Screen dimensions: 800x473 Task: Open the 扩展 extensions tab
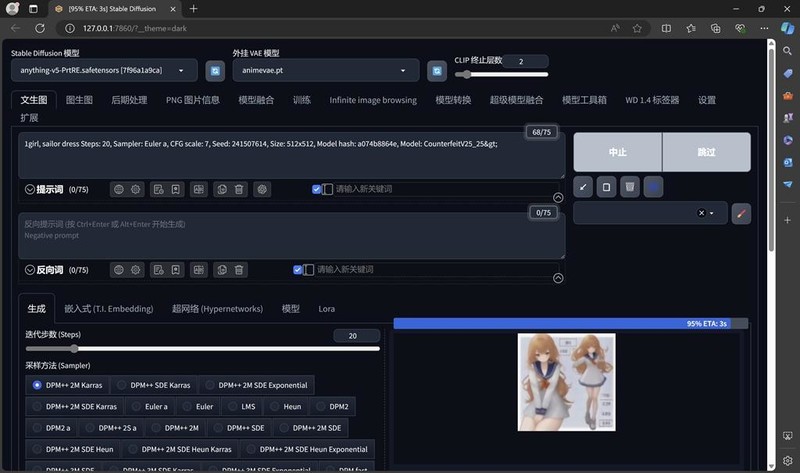29,118
